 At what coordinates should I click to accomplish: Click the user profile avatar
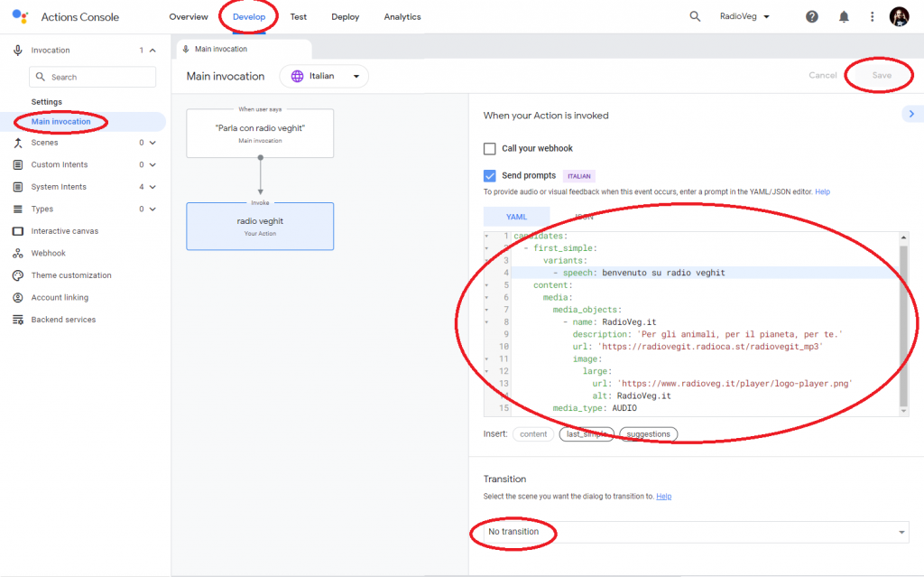pyautogui.click(x=899, y=17)
